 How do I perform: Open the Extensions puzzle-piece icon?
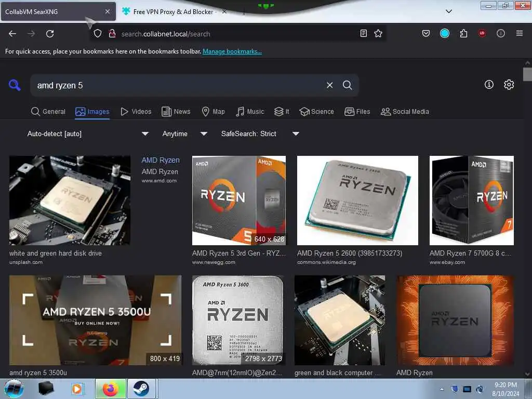click(463, 33)
